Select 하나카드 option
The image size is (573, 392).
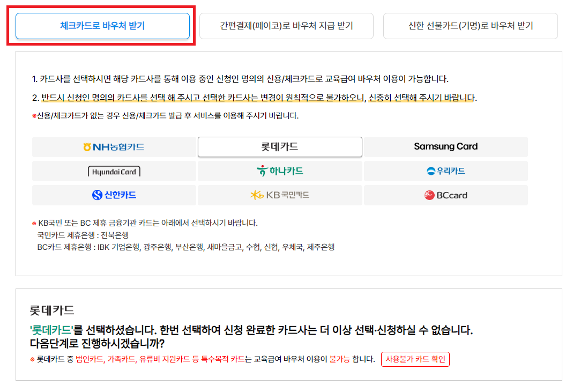280,171
